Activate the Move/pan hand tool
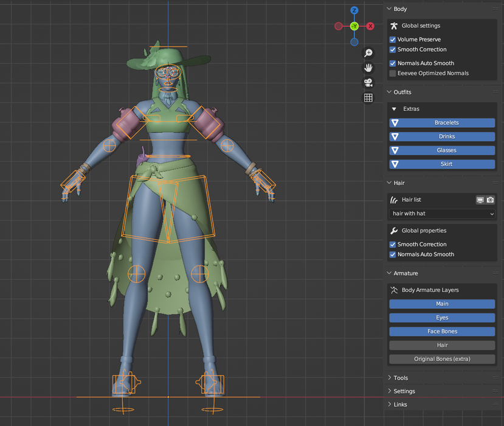 [368, 68]
